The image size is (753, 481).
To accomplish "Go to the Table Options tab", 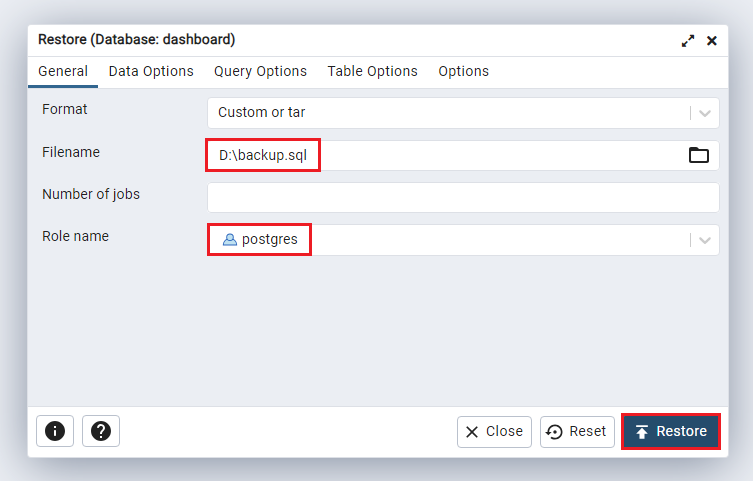I will (x=373, y=72).
